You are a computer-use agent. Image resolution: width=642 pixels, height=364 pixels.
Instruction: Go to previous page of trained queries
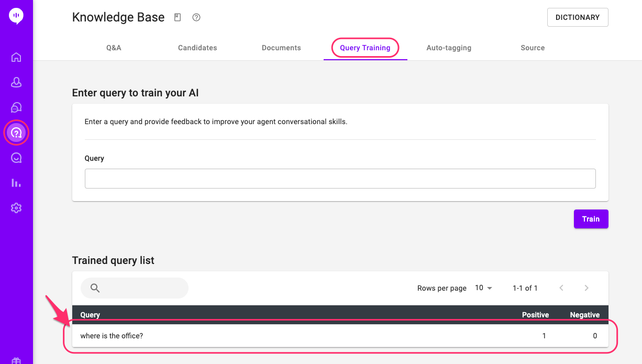coord(561,288)
